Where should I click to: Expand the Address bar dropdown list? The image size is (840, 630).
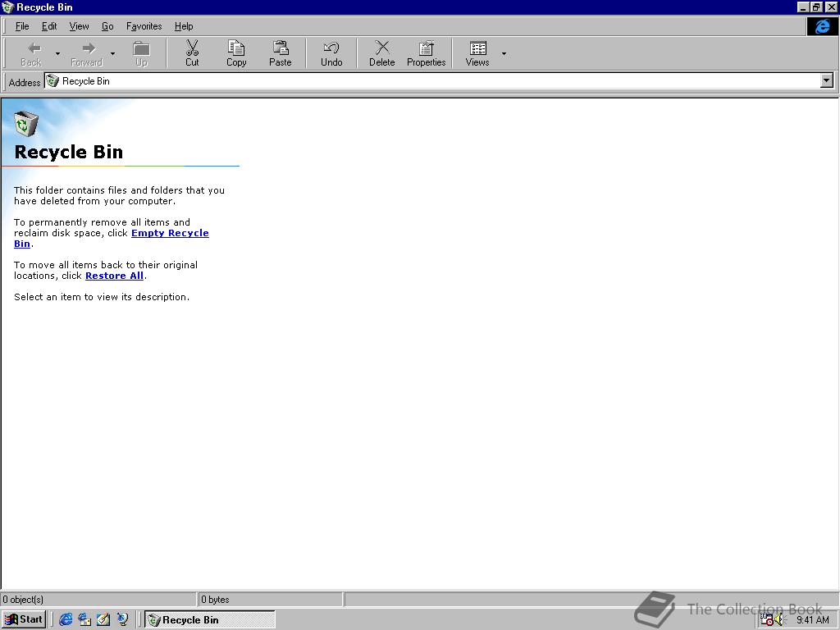[x=827, y=81]
